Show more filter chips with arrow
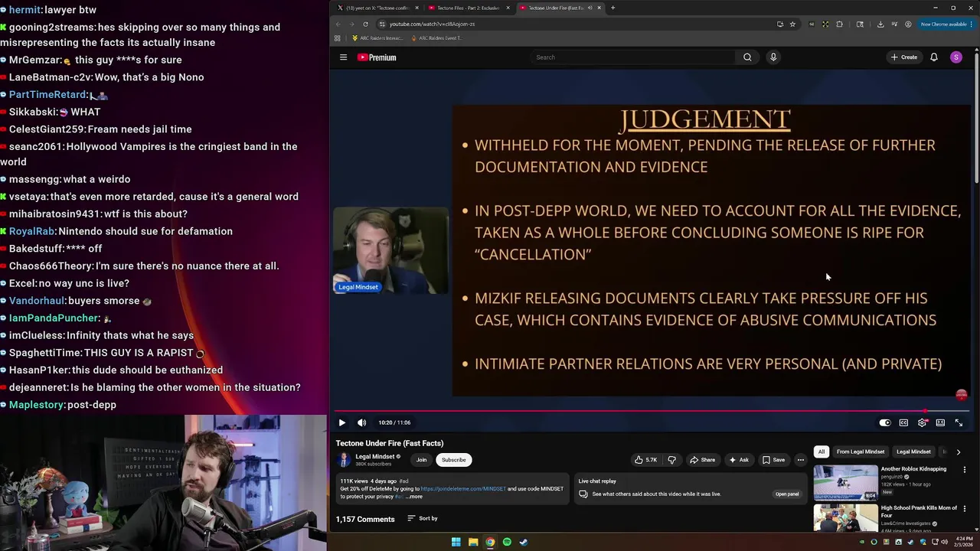Image resolution: width=980 pixels, height=551 pixels. [x=959, y=452]
